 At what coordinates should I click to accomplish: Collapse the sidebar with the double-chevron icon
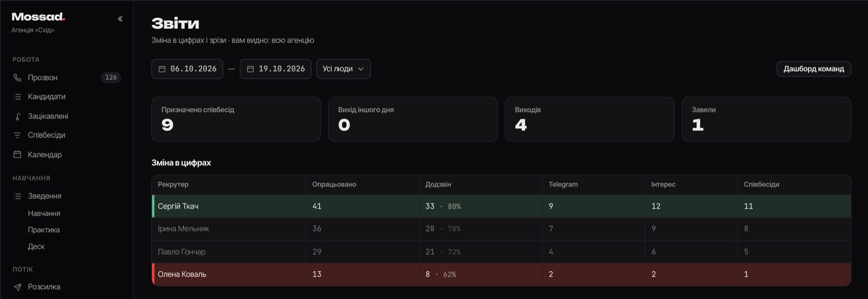[x=120, y=19]
